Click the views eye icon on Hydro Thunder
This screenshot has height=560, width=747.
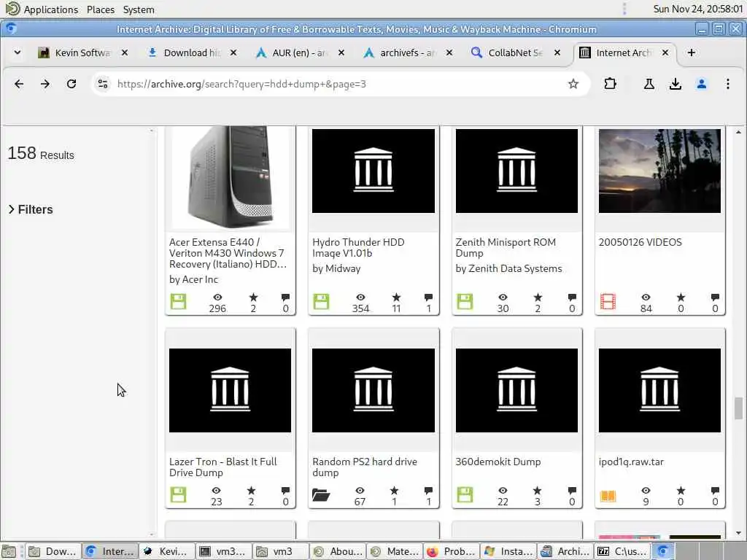[360, 297]
